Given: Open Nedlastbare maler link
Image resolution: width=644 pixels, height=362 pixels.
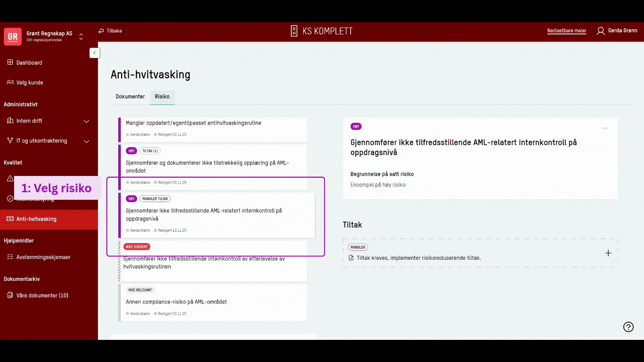Looking at the screenshot, I should (x=567, y=31).
